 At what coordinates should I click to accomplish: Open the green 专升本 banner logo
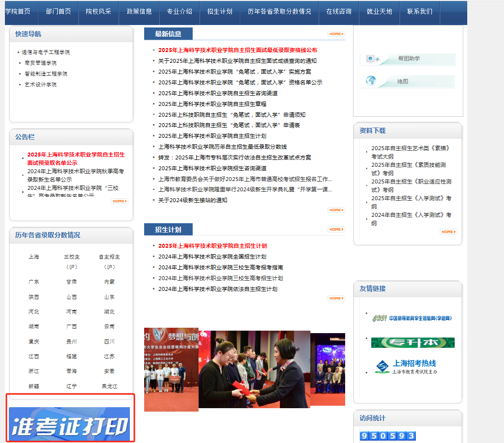tap(412, 342)
